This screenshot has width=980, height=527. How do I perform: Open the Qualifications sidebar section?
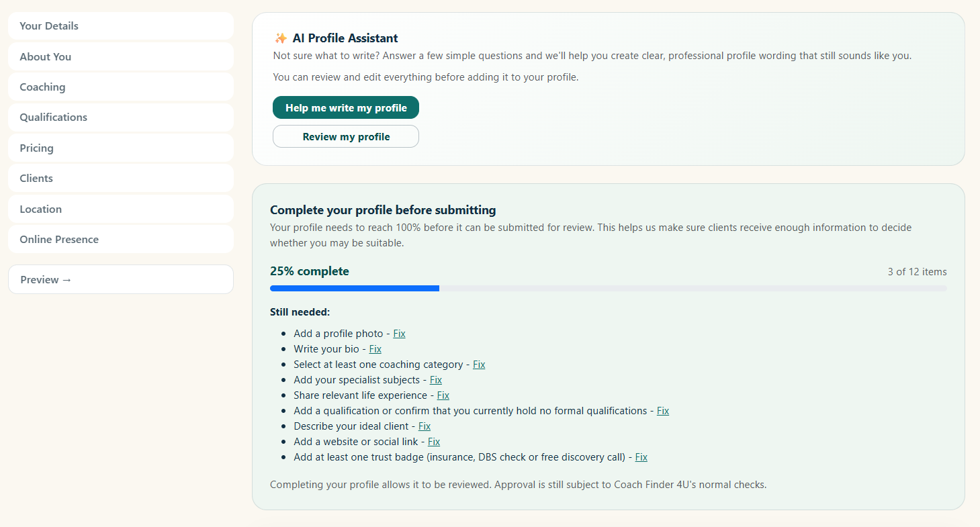point(121,117)
